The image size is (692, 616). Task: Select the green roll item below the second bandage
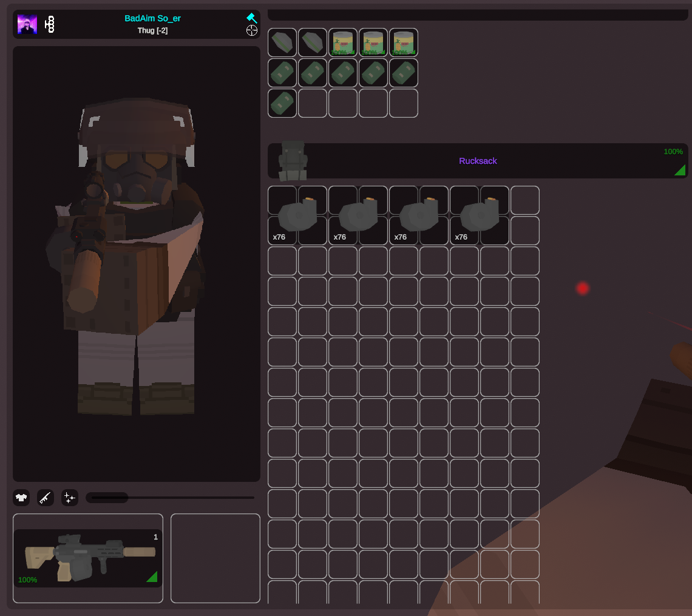click(313, 73)
